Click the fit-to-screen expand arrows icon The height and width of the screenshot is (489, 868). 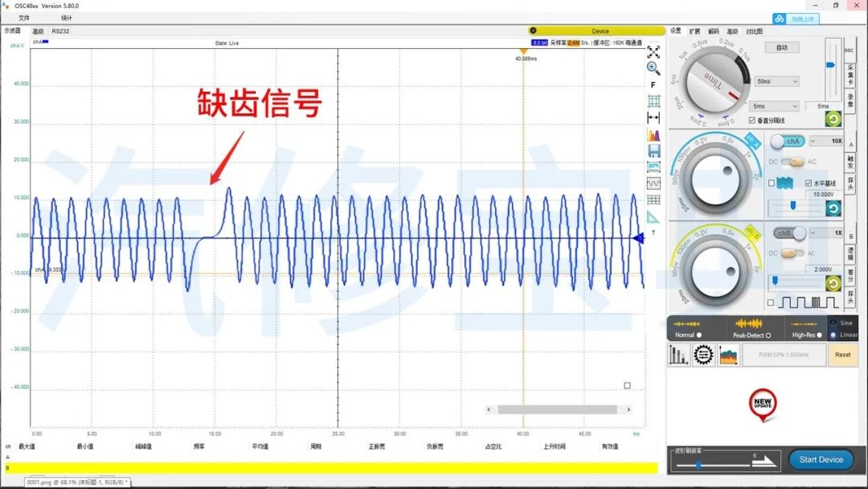point(653,52)
